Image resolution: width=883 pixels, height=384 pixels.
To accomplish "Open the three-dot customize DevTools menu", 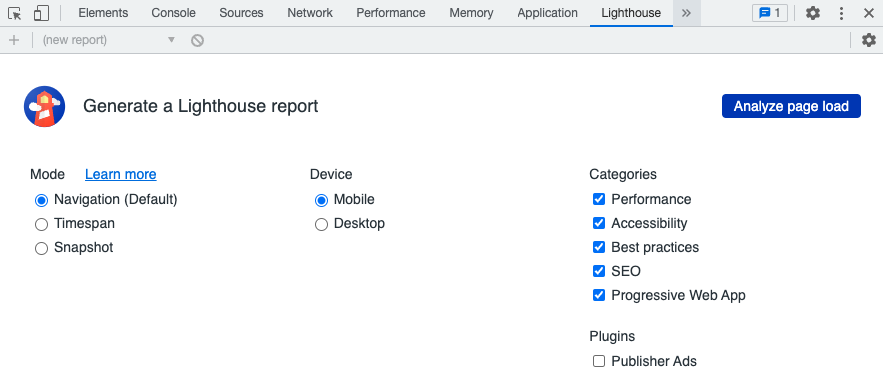I will coord(841,13).
